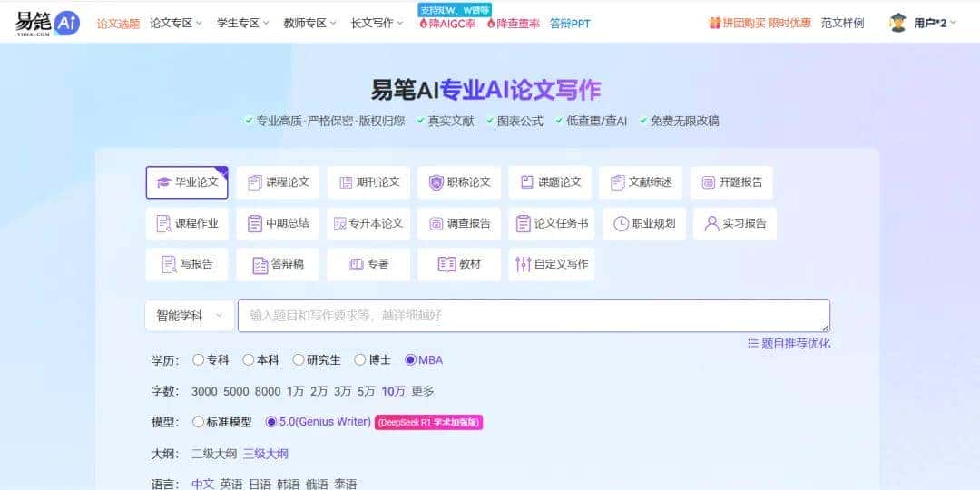Set word count to 3万
Screen dimensions: 980x490
[342, 391]
